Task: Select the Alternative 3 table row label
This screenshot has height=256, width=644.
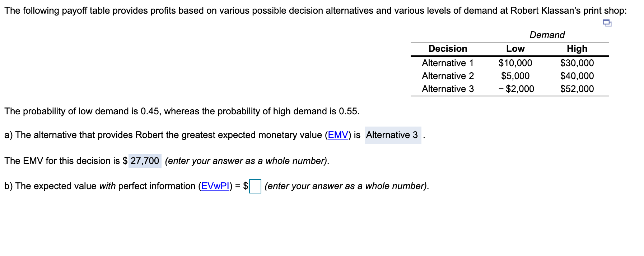Action: pyautogui.click(x=448, y=89)
